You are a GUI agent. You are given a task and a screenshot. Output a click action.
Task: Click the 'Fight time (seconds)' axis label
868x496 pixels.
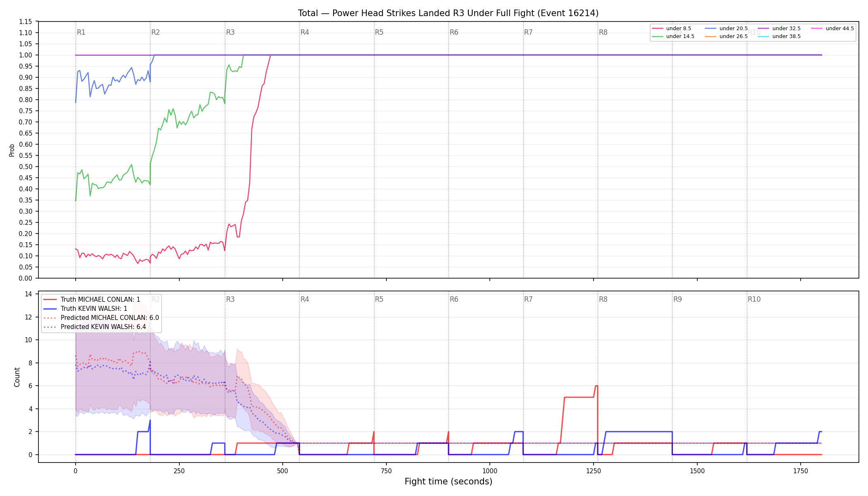(x=448, y=482)
